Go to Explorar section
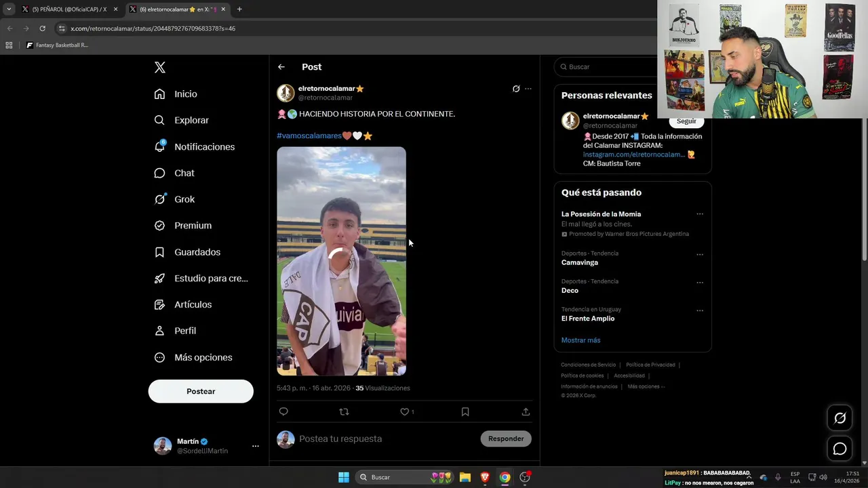 (x=181, y=120)
